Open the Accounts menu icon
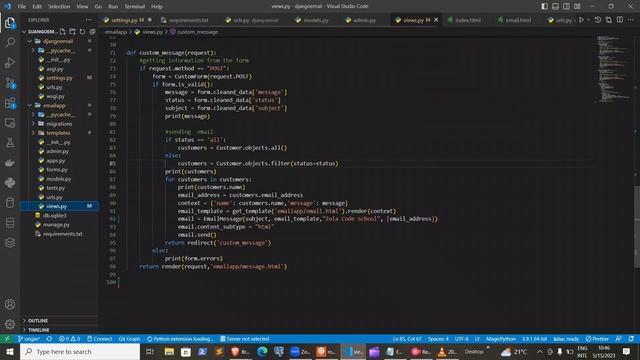 10,304
